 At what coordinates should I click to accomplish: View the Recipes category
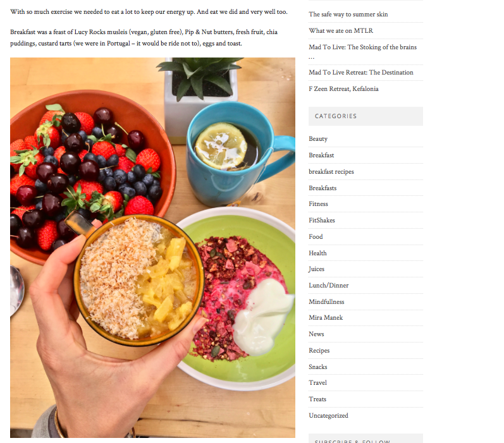pos(319,351)
